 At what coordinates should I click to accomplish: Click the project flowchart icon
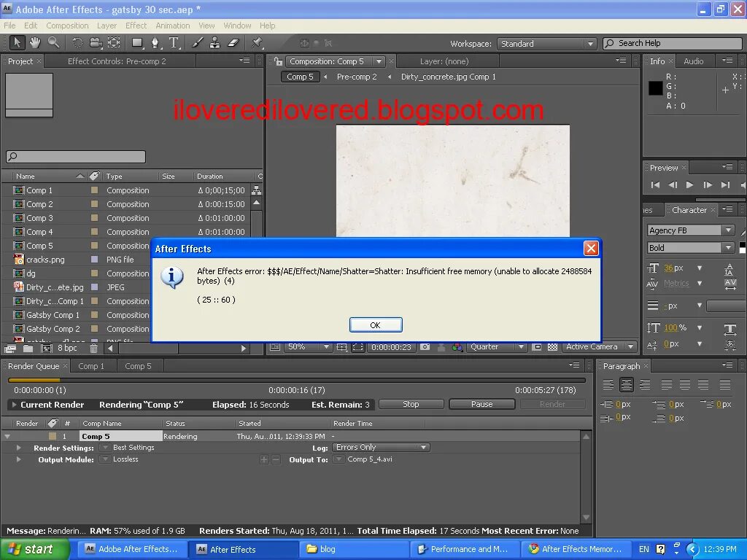pos(256,190)
